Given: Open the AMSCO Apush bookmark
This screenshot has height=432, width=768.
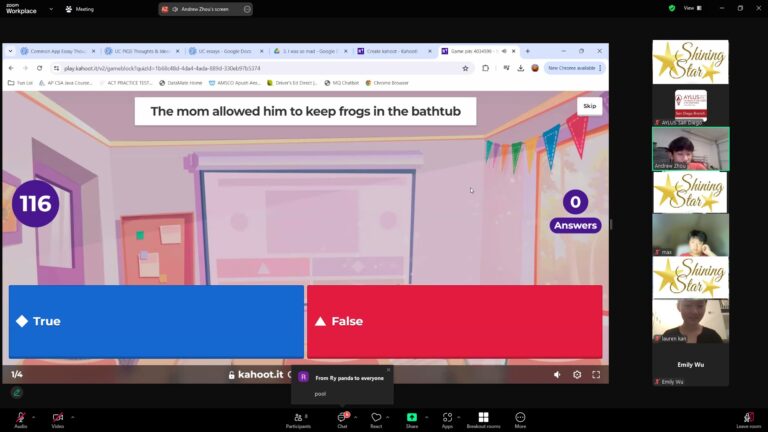Looking at the screenshot, I should (x=235, y=83).
